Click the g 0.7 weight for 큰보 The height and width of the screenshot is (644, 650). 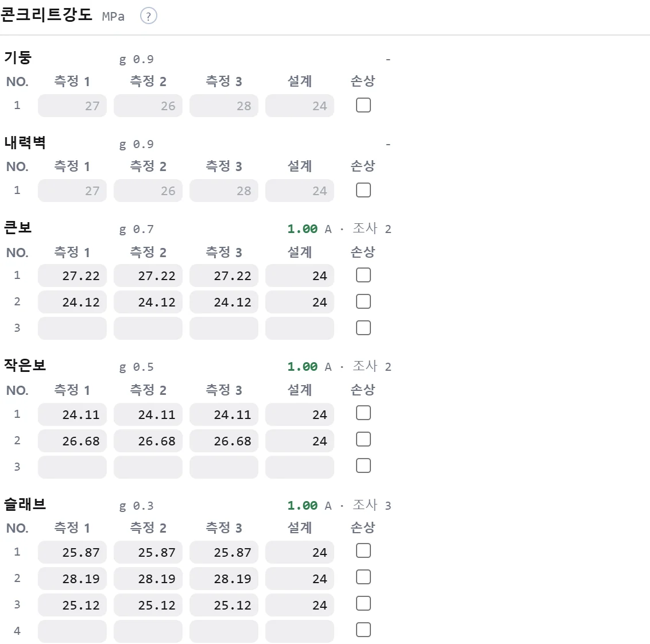(137, 229)
